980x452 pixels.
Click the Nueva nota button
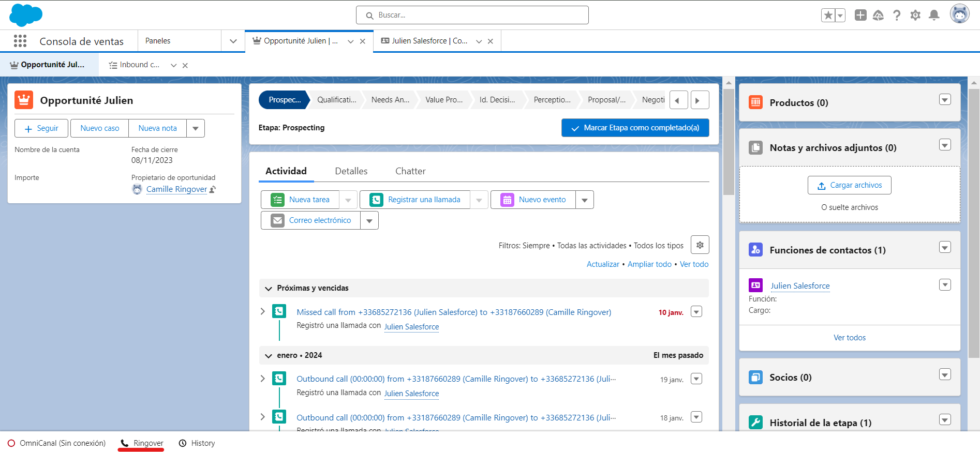pos(157,128)
